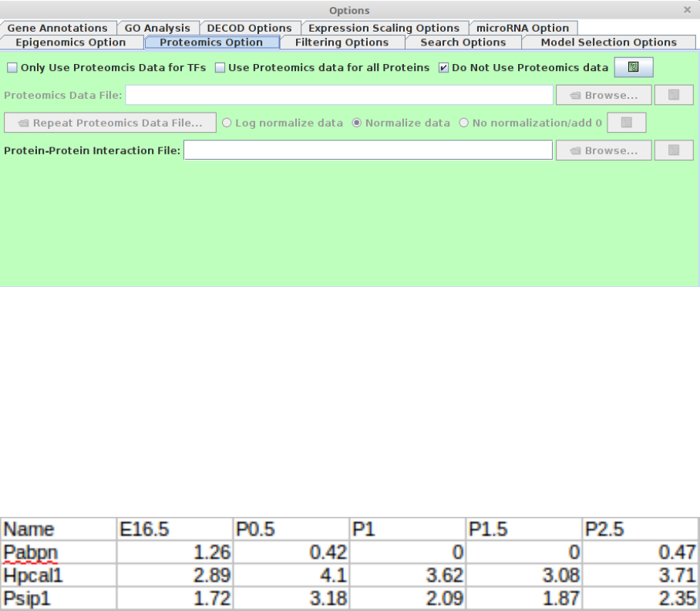Image resolution: width=700 pixels, height=611 pixels.
Task: Browse for a Proteomics Data File
Action: 604,96
